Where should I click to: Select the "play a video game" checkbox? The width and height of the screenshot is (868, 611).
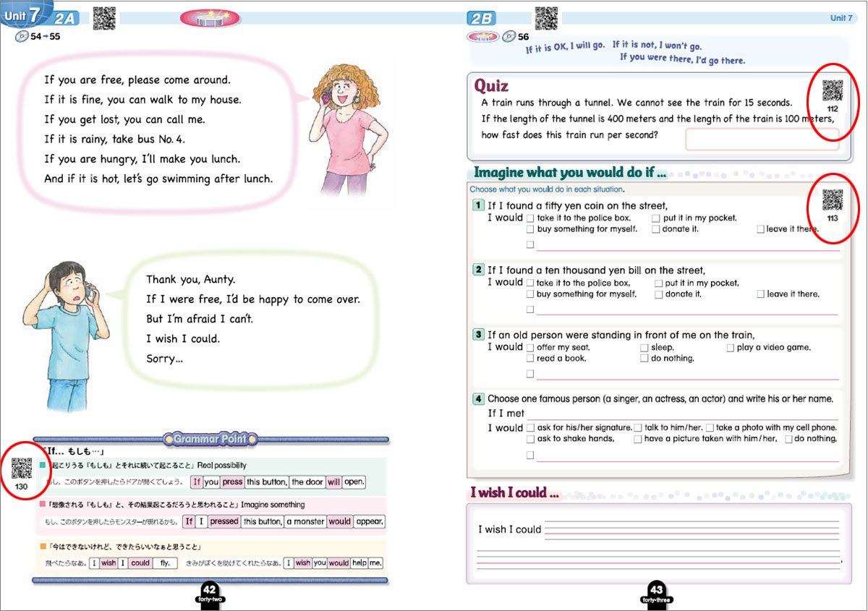click(x=731, y=348)
